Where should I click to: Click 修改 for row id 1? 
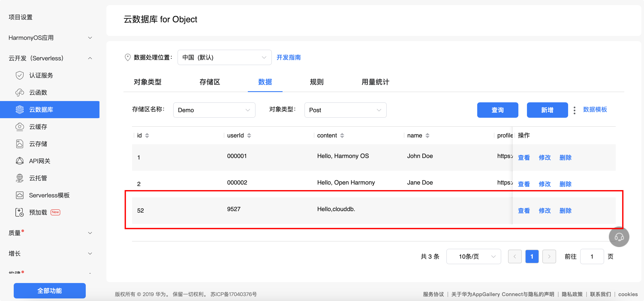(545, 158)
